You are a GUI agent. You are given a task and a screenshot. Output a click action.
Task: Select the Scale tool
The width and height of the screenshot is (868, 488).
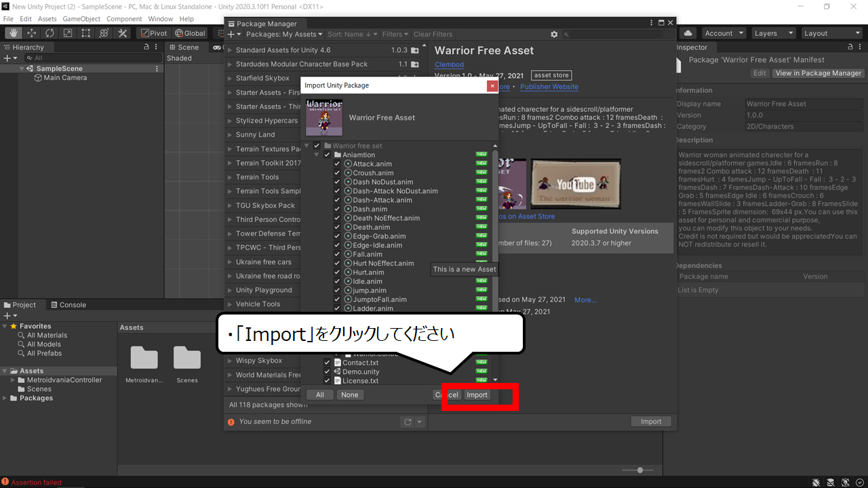[x=68, y=33]
